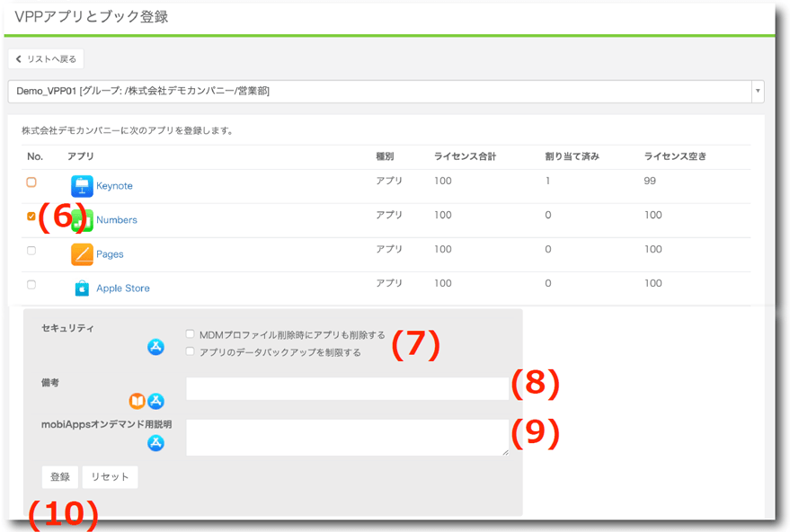
Task: Click the 備考 text input field
Action: click(x=348, y=389)
